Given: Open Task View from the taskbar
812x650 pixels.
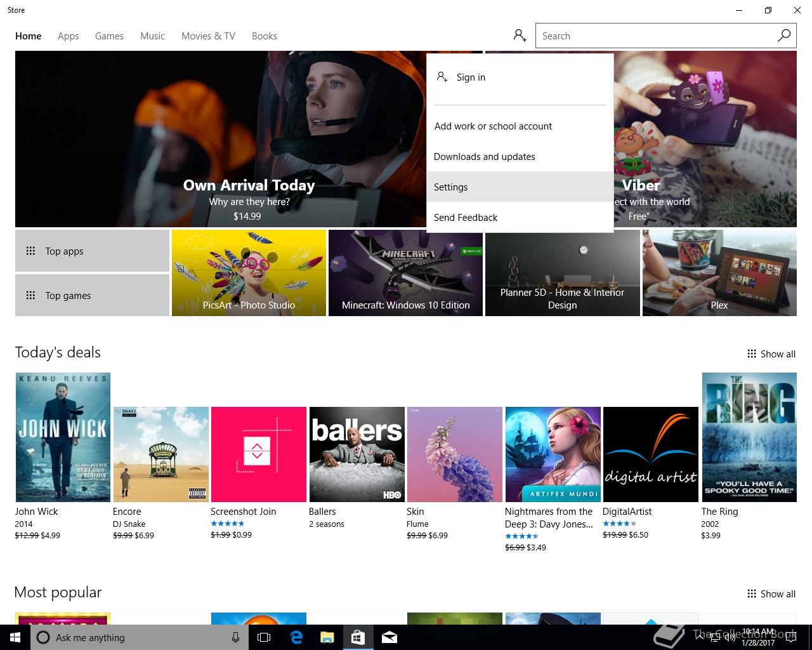Looking at the screenshot, I should click(x=264, y=637).
